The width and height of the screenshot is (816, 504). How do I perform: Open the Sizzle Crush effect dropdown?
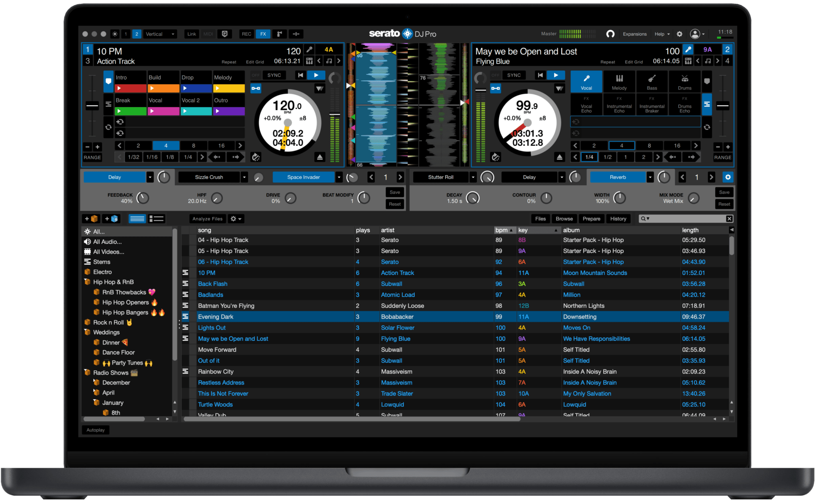(x=245, y=177)
